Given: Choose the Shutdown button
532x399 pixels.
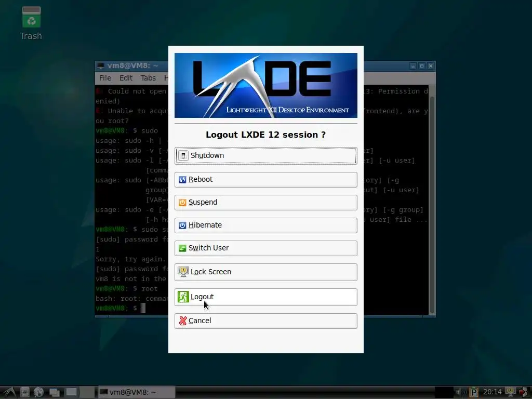Looking at the screenshot, I should pos(265,156).
